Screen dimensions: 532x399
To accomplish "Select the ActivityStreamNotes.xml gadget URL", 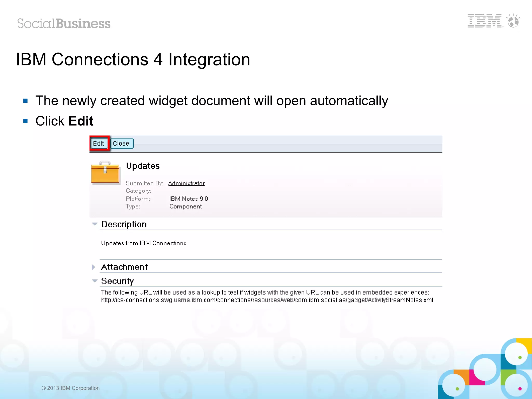I will coord(267,300).
